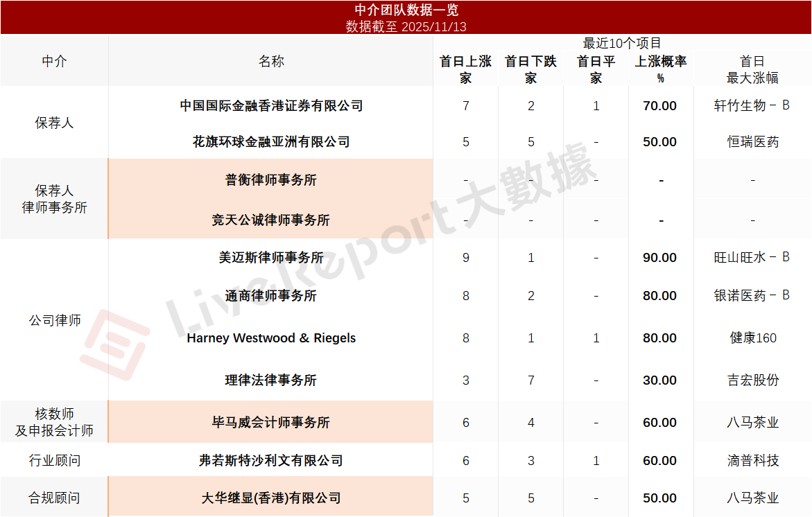
Task: Click 吉宏股份
Action: tap(752, 380)
